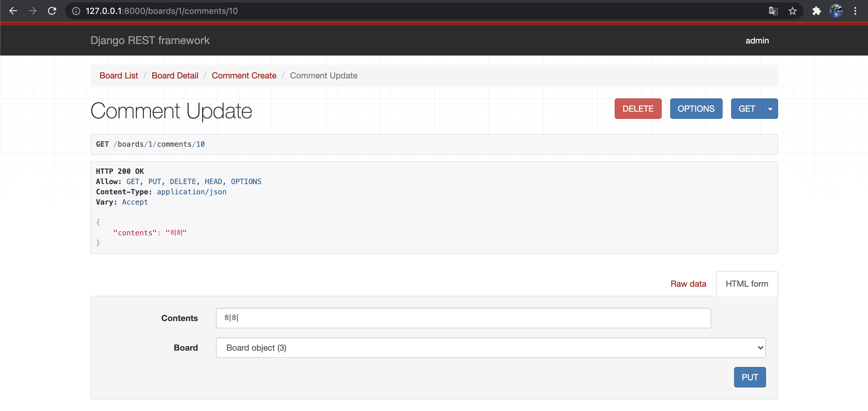Expand the GET format dropdown caret
Viewport: 868px width, 411px height.
point(770,109)
